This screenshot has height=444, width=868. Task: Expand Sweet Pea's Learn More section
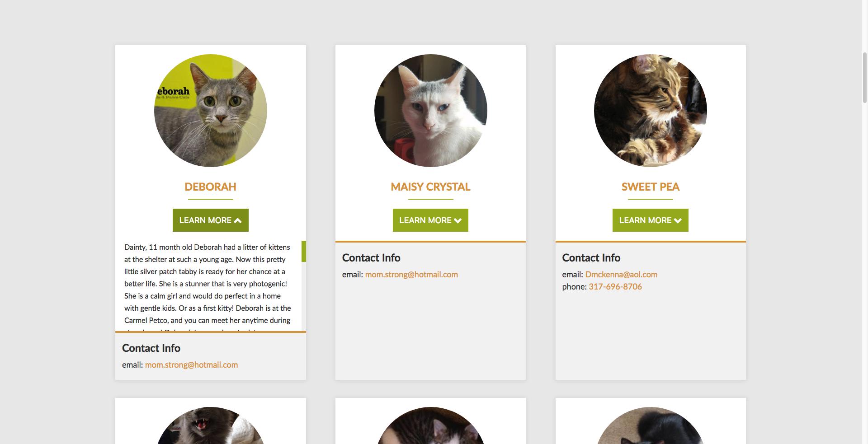650,220
